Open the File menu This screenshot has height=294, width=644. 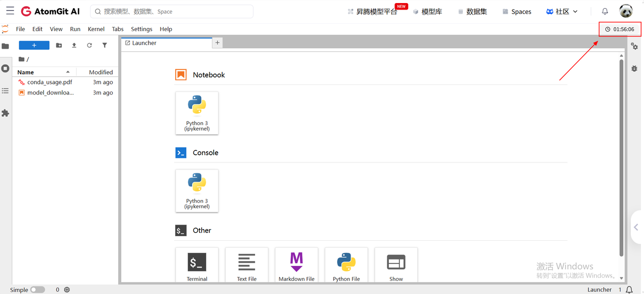point(20,29)
